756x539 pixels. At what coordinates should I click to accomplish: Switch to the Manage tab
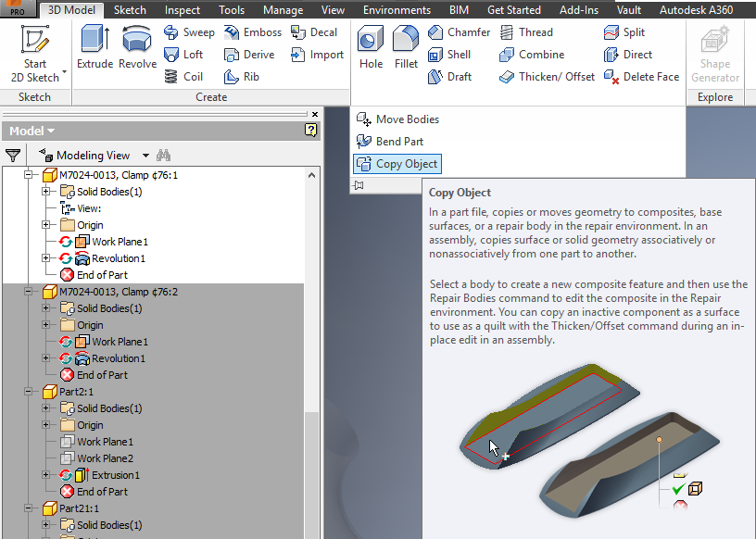[283, 9]
